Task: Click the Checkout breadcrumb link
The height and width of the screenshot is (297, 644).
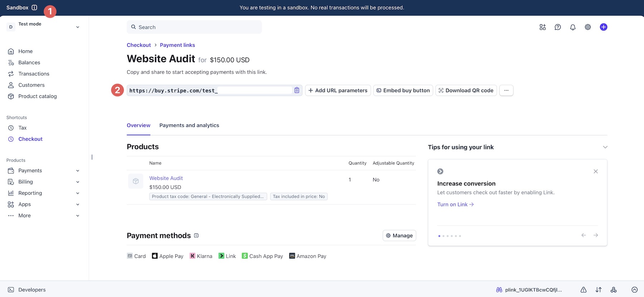Action: pos(139,45)
